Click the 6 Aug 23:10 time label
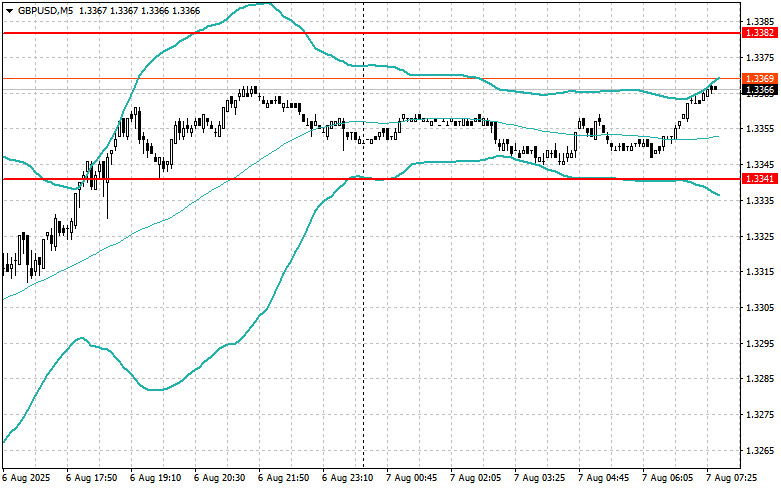This screenshot has width=781, height=489. (348, 478)
